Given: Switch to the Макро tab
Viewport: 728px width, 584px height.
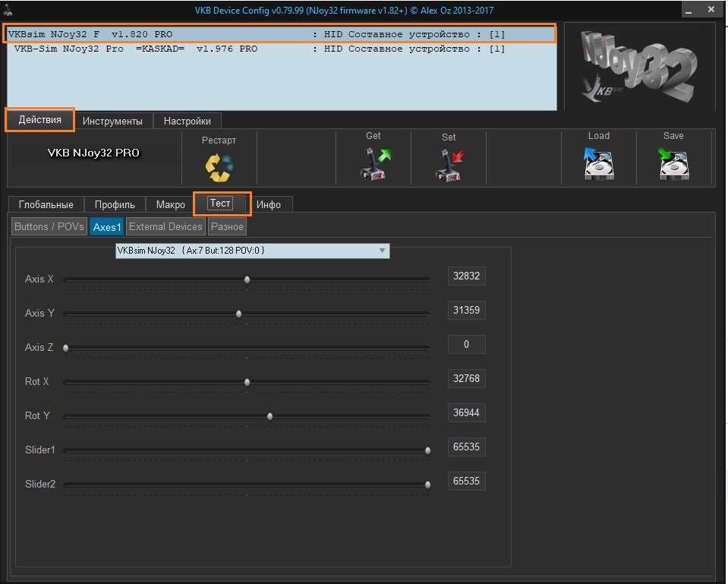Looking at the screenshot, I should (x=171, y=205).
